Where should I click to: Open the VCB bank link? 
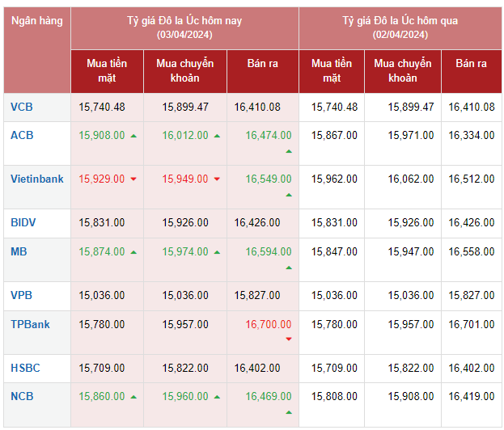(22, 107)
